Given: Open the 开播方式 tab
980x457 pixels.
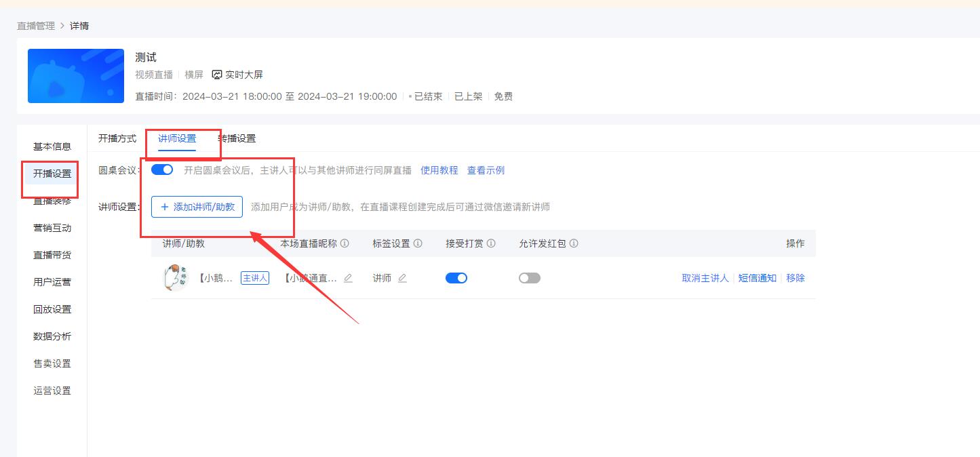Looking at the screenshot, I should pos(117,138).
